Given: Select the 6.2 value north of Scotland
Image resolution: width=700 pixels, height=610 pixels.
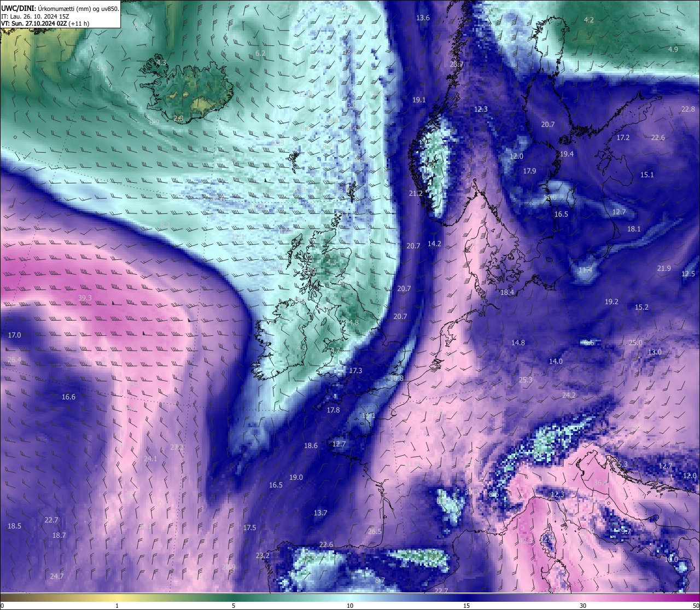Looking at the screenshot, I should (260, 54).
